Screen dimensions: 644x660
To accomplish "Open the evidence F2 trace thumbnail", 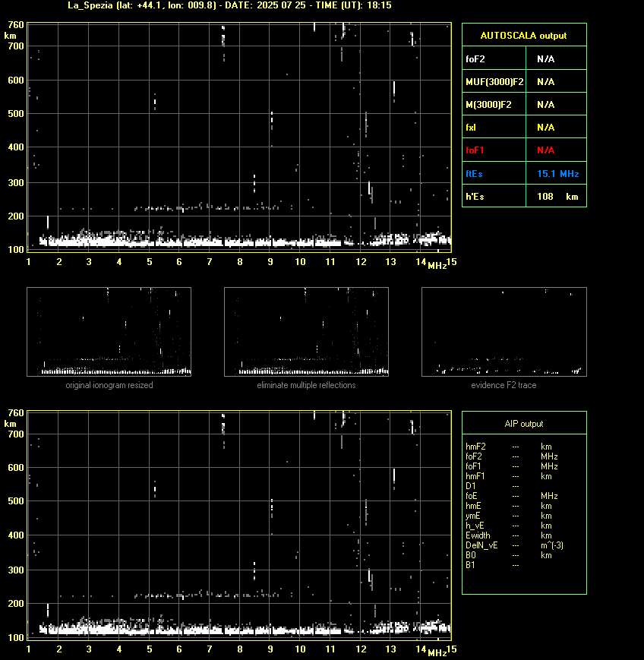I will coord(504,332).
